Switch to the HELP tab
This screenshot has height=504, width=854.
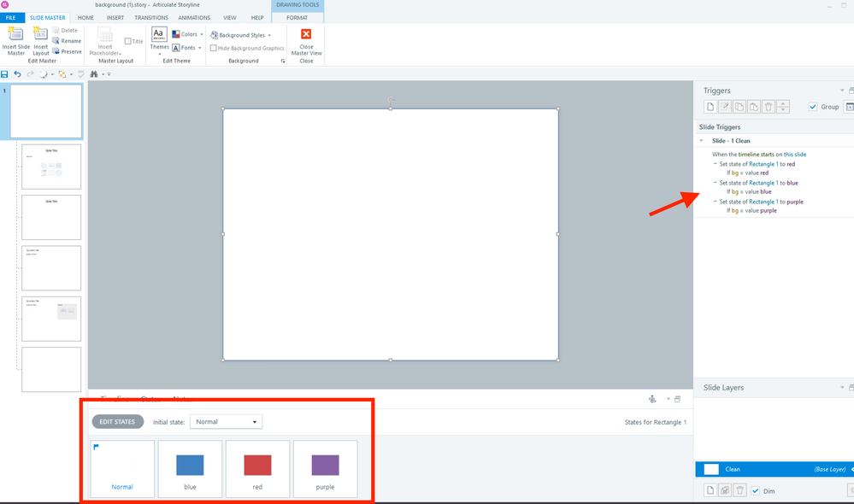(x=257, y=18)
